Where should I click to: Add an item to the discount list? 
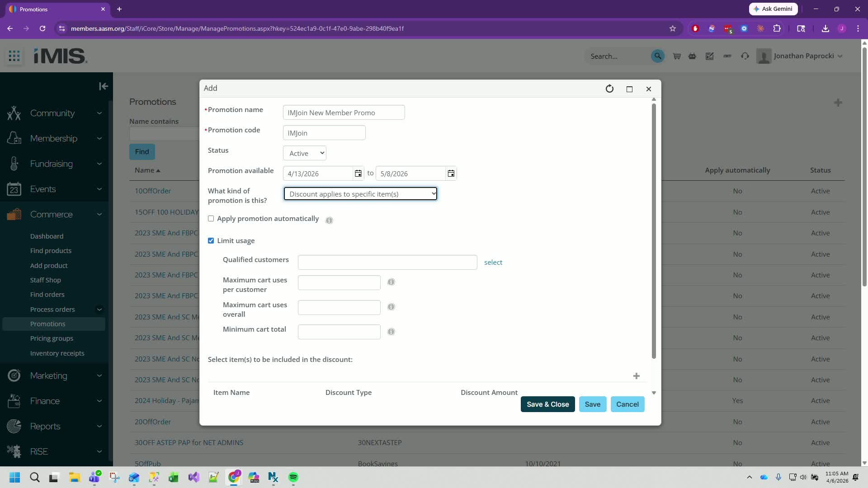click(x=636, y=376)
